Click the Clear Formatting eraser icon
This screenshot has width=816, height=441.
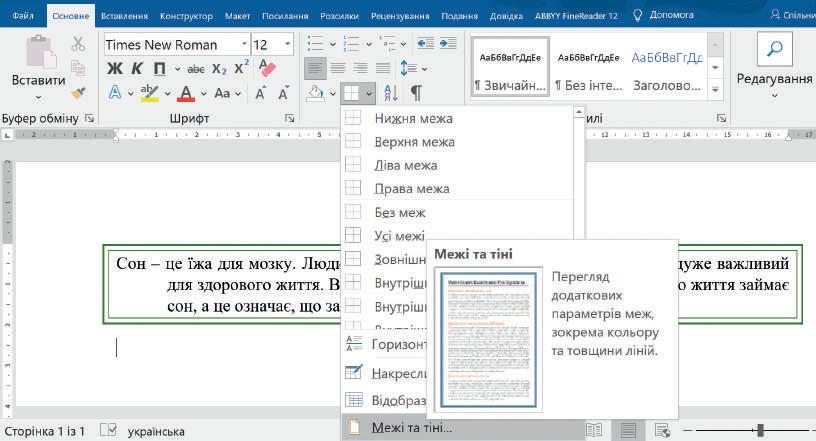pyautogui.click(x=267, y=68)
